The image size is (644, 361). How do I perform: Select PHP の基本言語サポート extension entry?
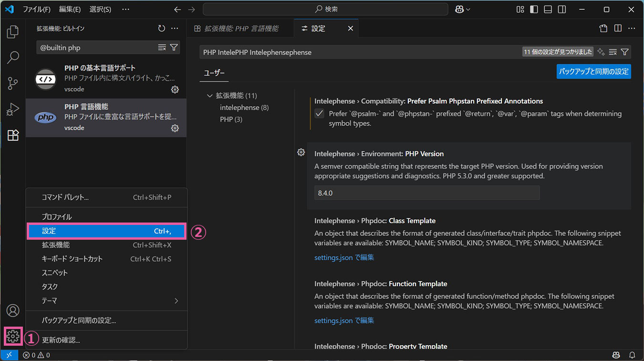tap(106, 79)
